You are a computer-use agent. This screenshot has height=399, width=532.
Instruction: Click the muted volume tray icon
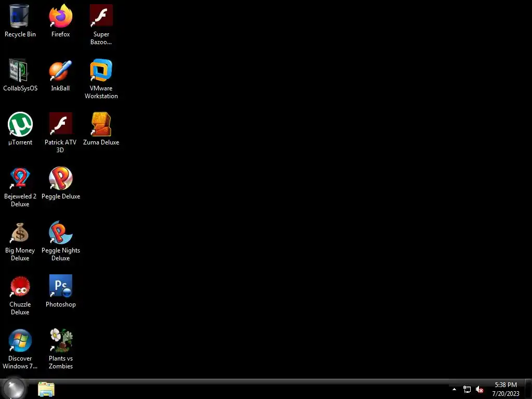coord(480,390)
